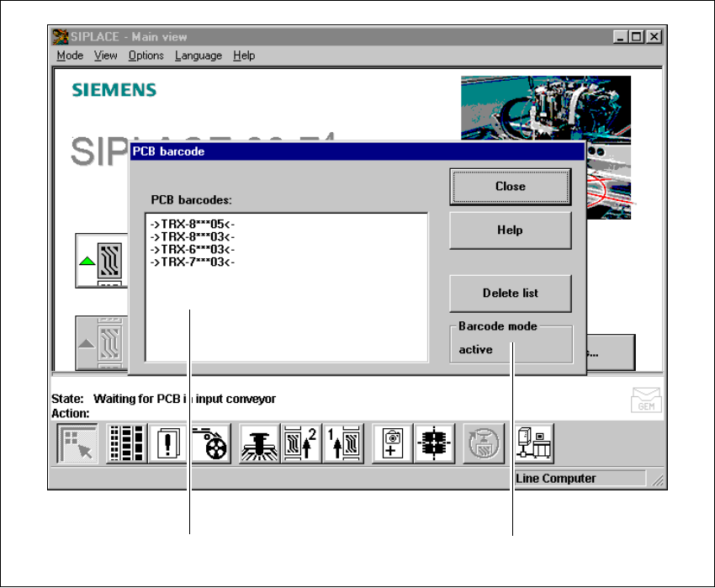
Task: Select barcode entry TRX-8***05
Action: coord(193,224)
